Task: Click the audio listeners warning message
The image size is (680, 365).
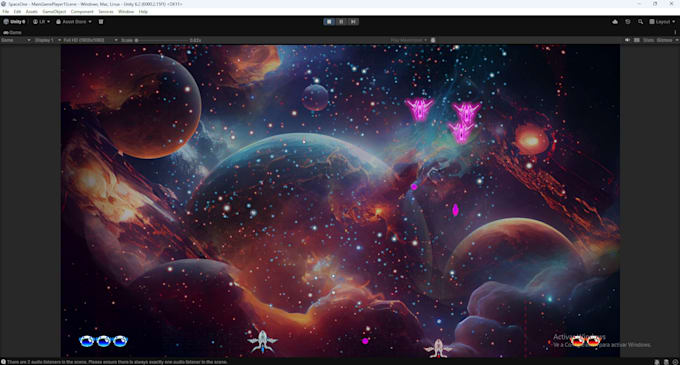Action: [117, 362]
